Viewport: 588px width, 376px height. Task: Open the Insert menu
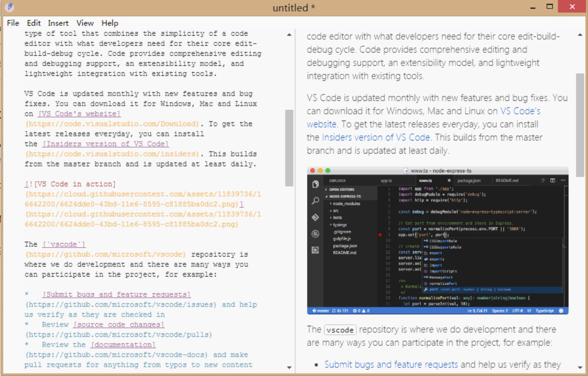[58, 23]
